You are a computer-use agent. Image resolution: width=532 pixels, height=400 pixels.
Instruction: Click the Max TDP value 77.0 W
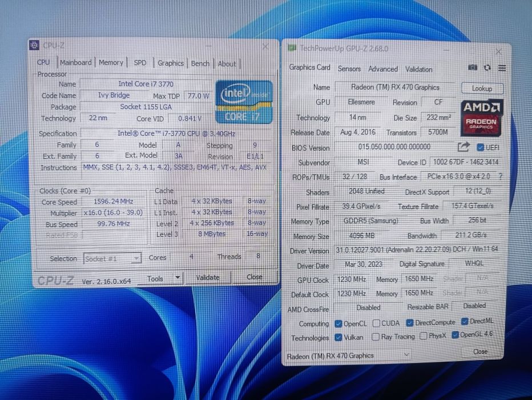[x=199, y=96]
